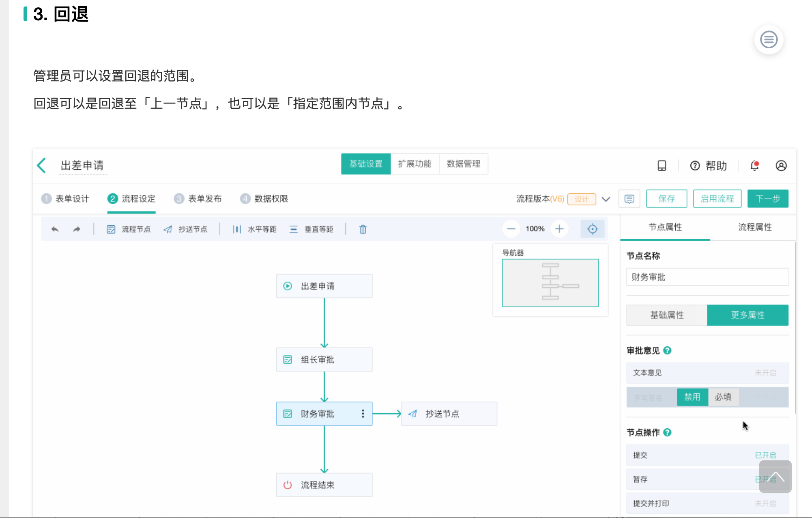The height and width of the screenshot is (518, 812).
Task: Zoom out with the minus button
Action: [511, 229]
